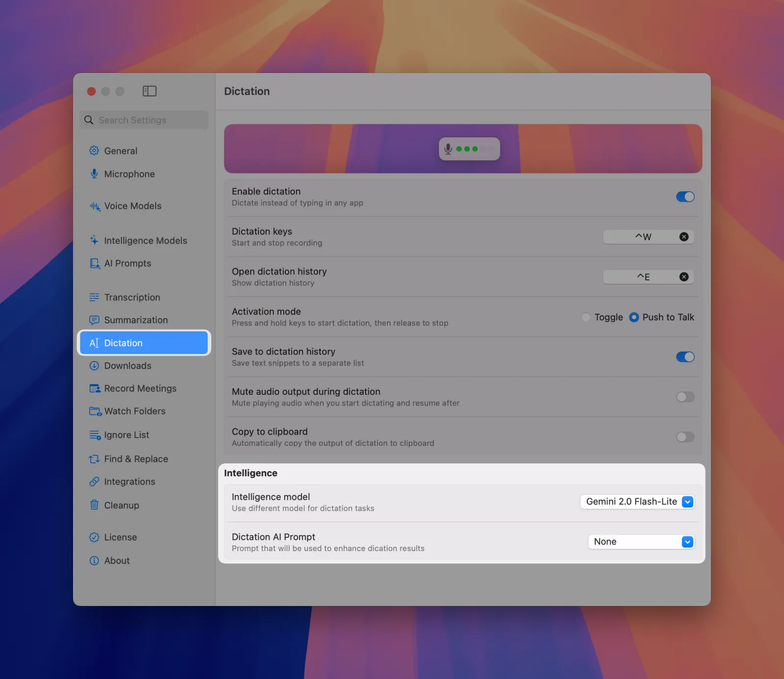Turn off Enable dictation switch

(685, 196)
